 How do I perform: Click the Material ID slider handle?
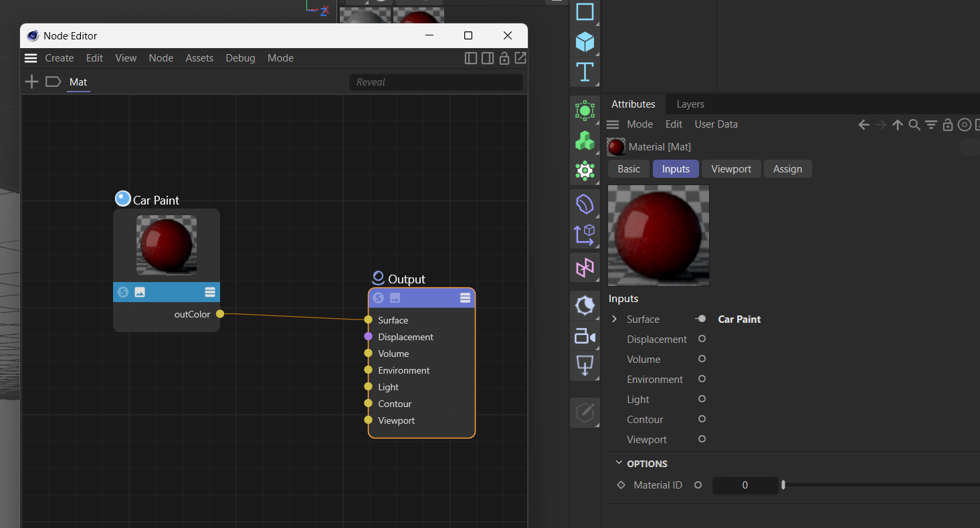tap(783, 485)
